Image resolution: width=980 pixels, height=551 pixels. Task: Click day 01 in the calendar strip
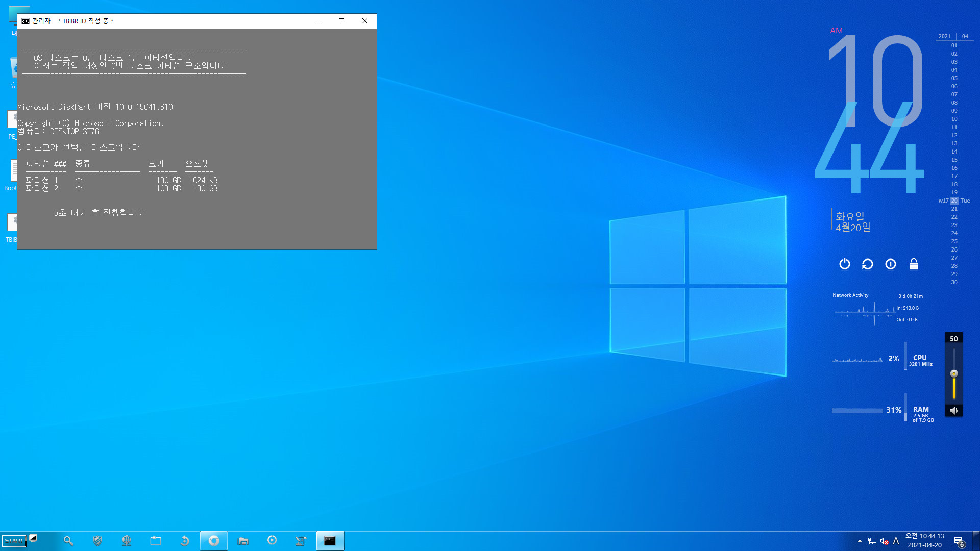(954, 45)
